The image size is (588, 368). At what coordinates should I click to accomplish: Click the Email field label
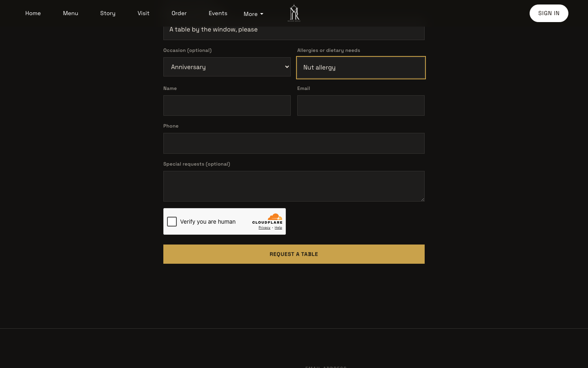tap(303, 88)
